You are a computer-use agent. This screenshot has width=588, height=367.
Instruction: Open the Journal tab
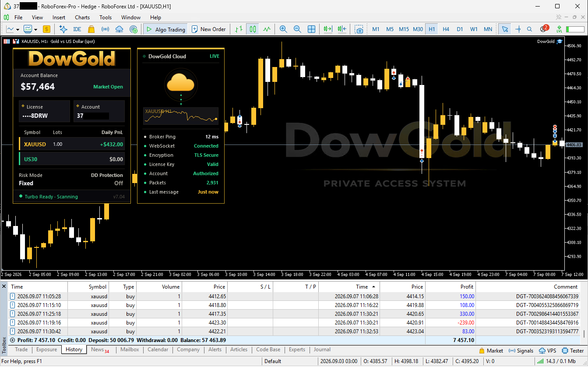[322, 349]
